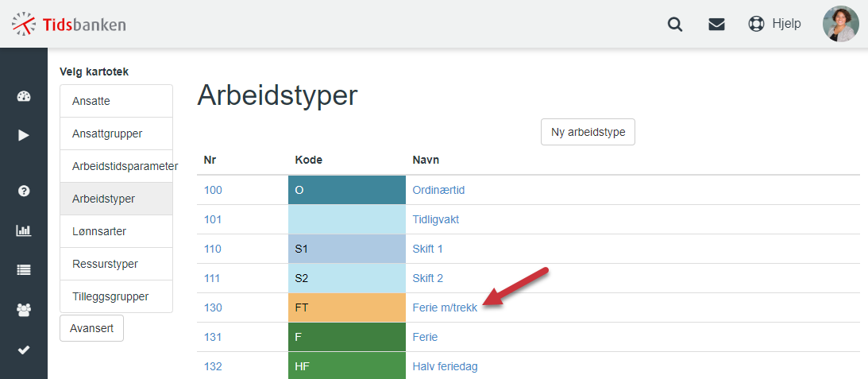Click the orange FT code swatch
This screenshot has width=868, height=379.
pos(347,307)
